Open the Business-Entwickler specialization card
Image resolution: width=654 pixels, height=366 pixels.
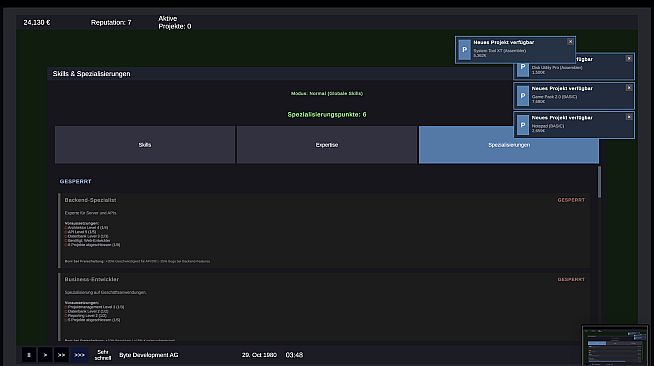point(324,307)
